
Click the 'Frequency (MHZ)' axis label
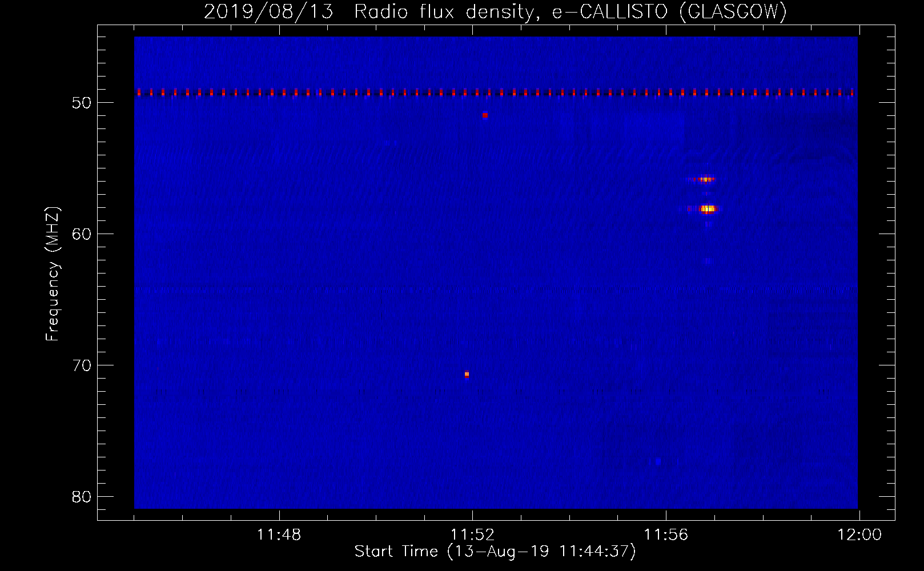[x=53, y=274]
